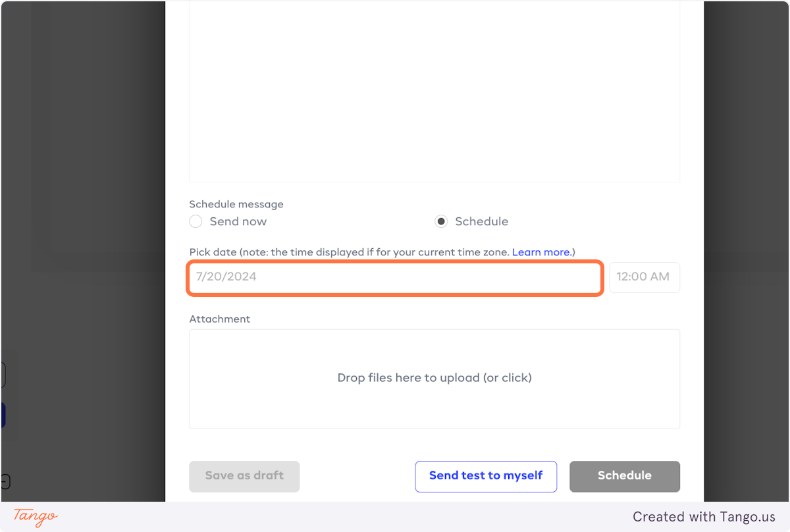Image resolution: width=790 pixels, height=532 pixels.
Task: Click the 'Schedule message' section label
Action: [236, 205]
